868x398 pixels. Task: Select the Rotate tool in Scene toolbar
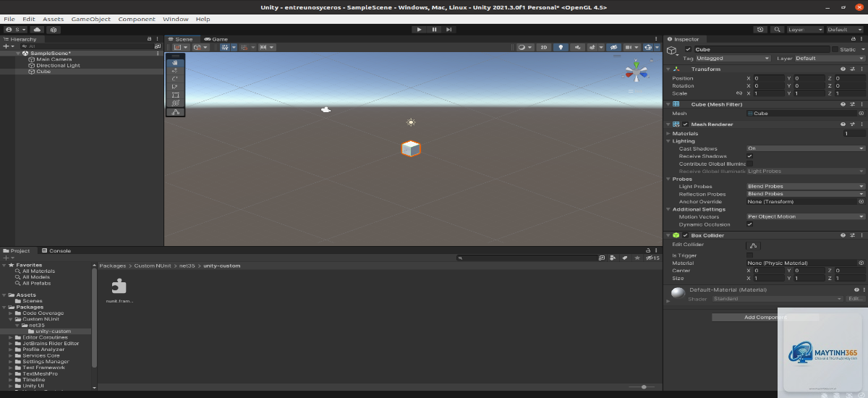tap(175, 79)
